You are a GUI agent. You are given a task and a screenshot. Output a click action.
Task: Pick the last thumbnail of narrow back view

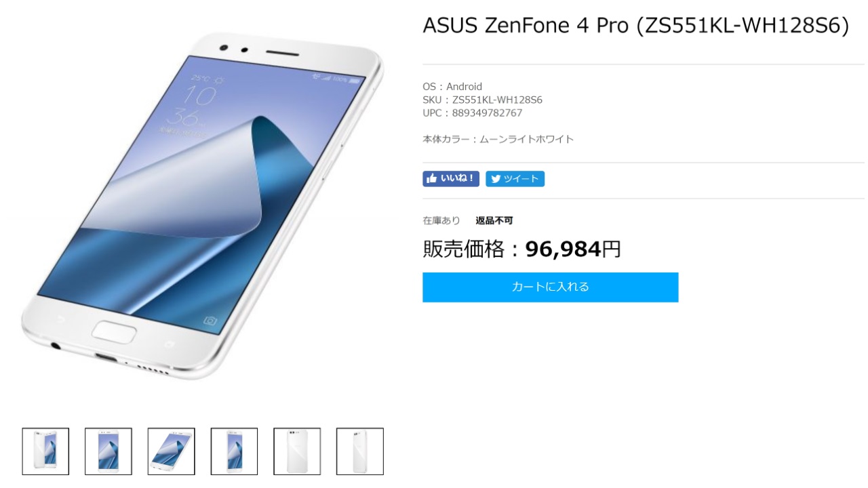click(360, 451)
